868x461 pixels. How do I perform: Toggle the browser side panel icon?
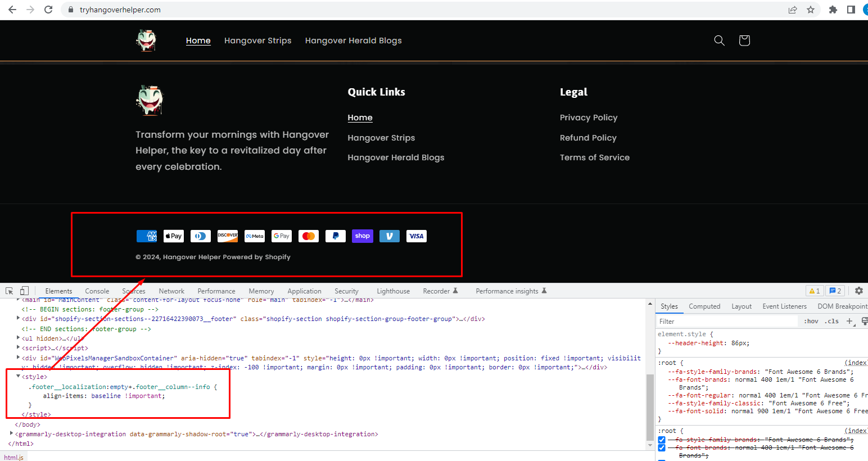[851, 10]
